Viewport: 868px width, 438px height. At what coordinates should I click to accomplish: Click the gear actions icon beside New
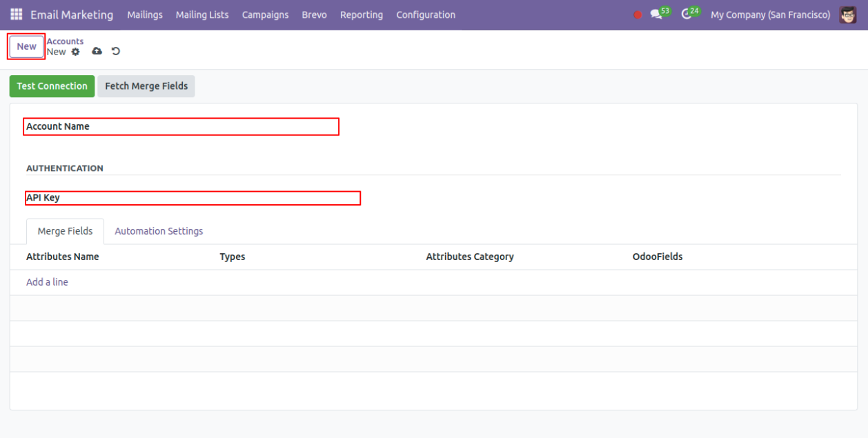pyautogui.click(x=76, y=52)
